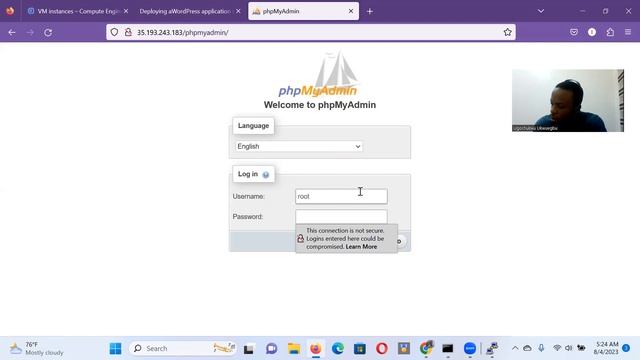
Task: Close the phpMyAdmin tab
Action: (x=351, y=11)
